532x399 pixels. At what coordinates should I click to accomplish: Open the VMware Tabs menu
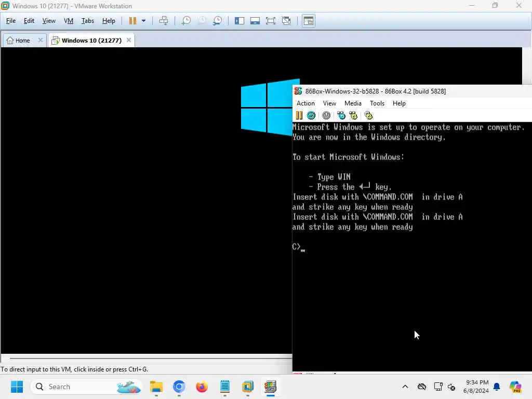point(87,21)
